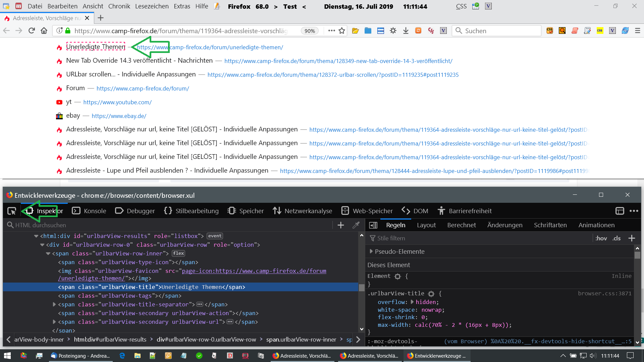The height and width of the screenshot is (362, 644).
Task: Collapse the urlbarView-row-0 div node
Action: click(x=42, y=245)
